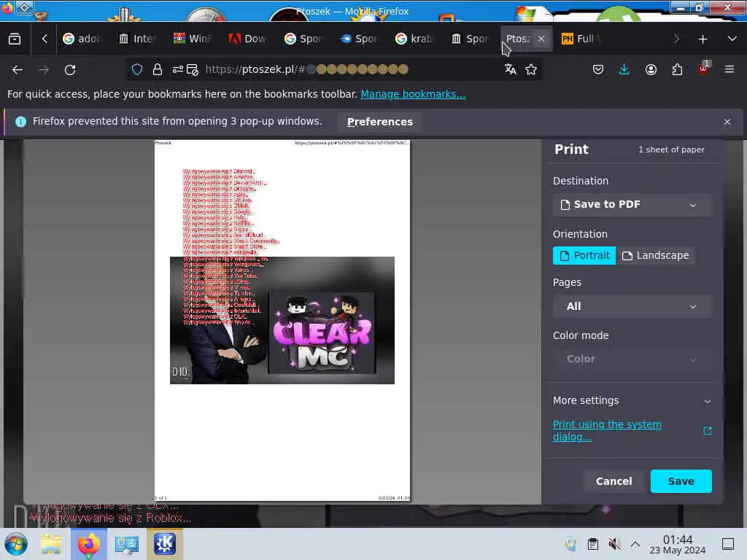Expand More settings section
Viewport: 747px width, 560px height.
point(632,401)
